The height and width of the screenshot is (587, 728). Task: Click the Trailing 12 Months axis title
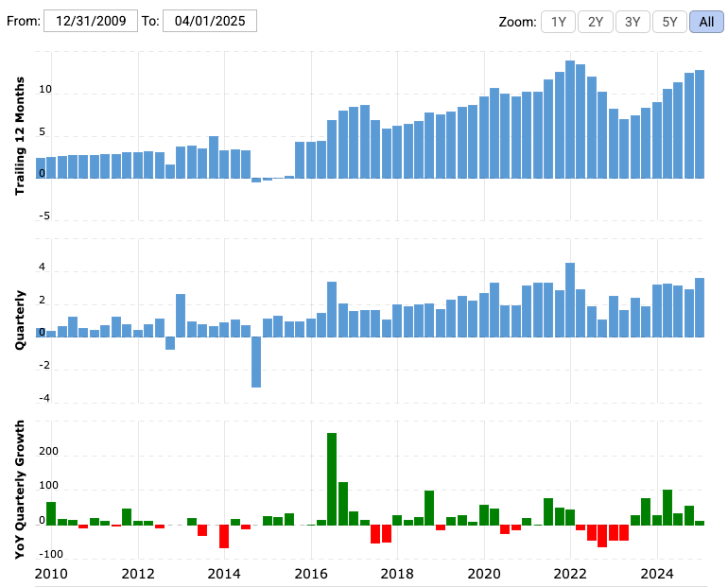(20, 136)
